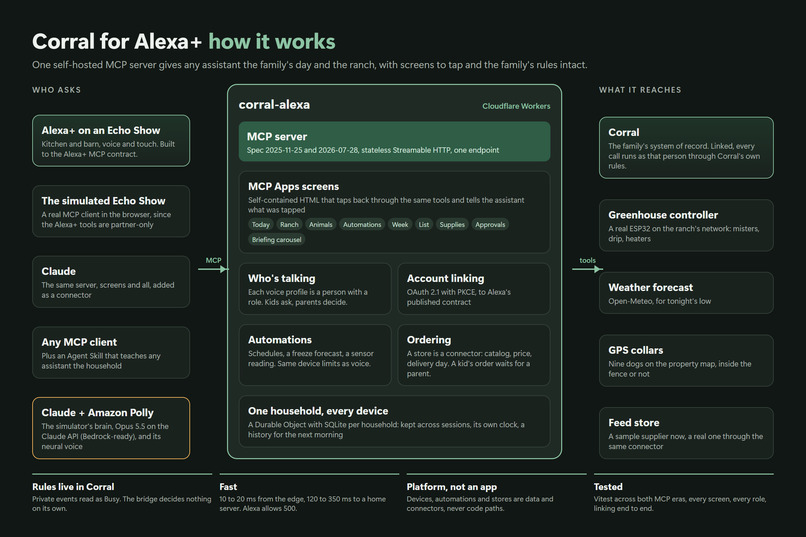Click the 'Claude' connector card
Screen dimensions: 806x537
pyautogui.click(x=111, y=282)
